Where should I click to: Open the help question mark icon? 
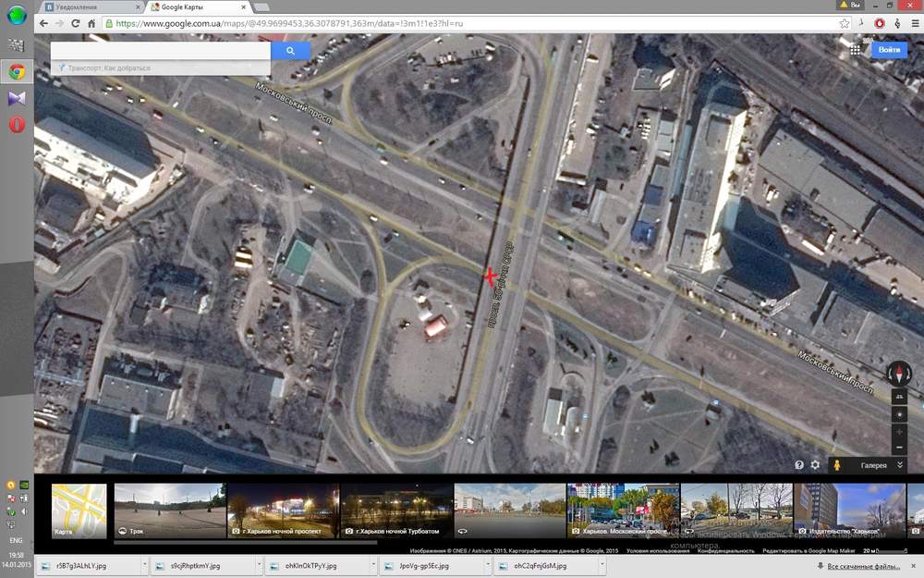click(799, 465)
